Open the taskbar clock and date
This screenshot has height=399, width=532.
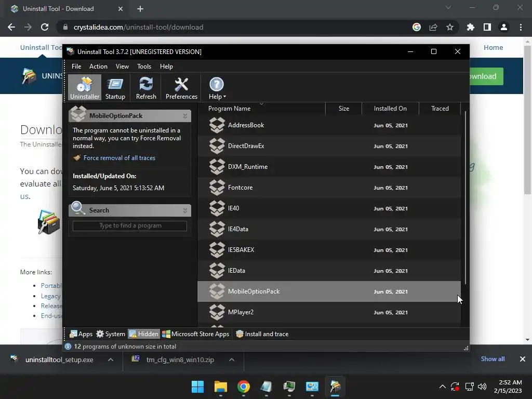(508, 387)
